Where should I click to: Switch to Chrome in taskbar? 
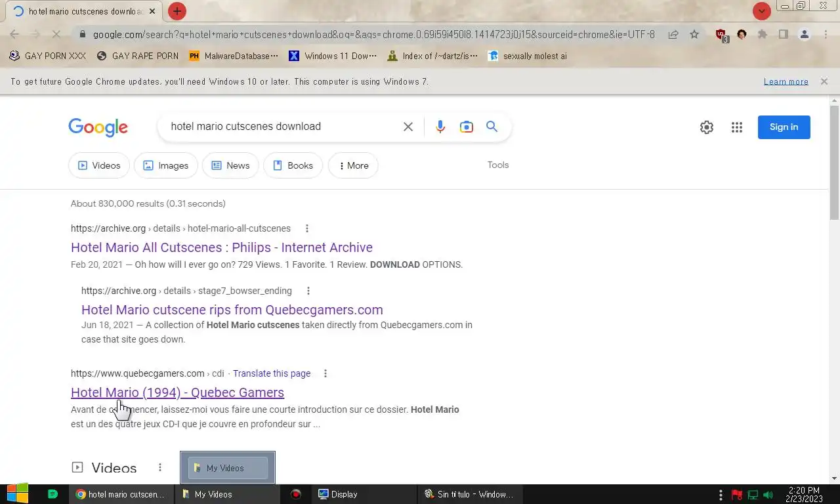coord(121,494)
